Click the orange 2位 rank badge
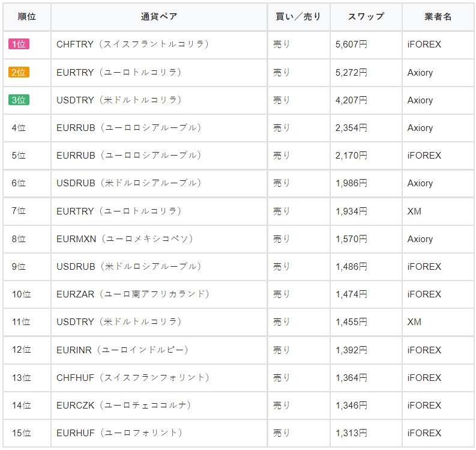 click(x=19, y=73)
